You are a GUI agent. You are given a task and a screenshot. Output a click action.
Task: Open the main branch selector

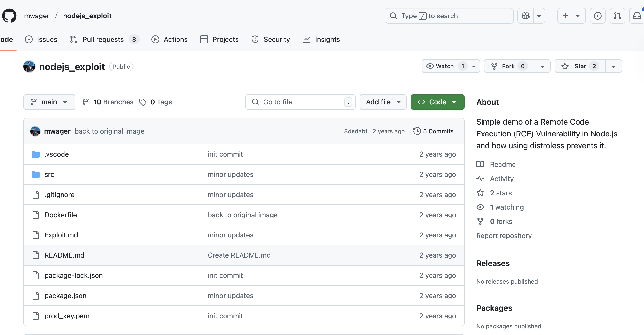point(49,102)
